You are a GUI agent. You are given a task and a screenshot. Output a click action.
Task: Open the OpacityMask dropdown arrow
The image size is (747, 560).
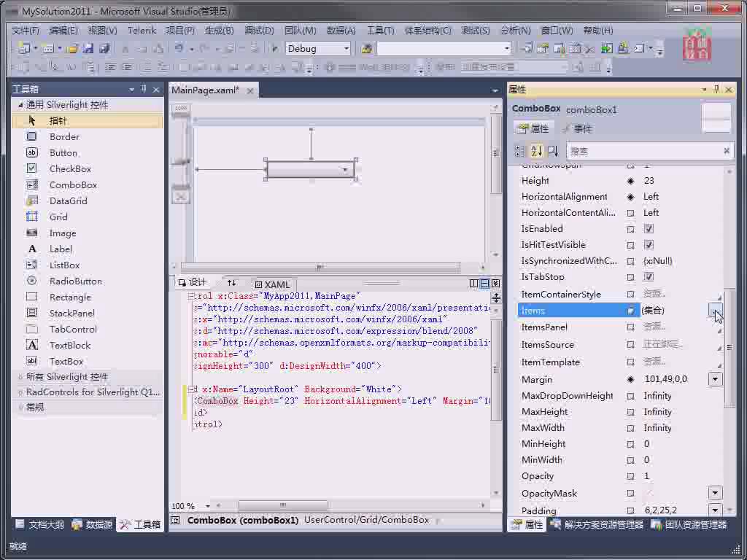[x=715, y=492]
